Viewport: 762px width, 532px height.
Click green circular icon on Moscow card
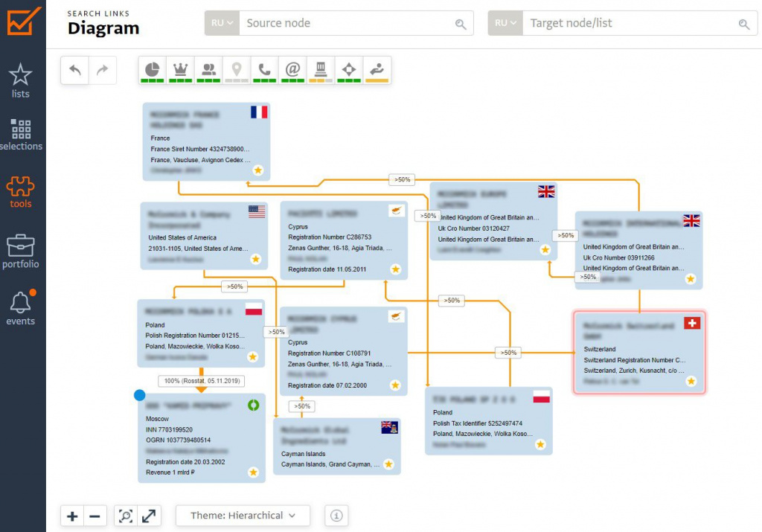253,406
